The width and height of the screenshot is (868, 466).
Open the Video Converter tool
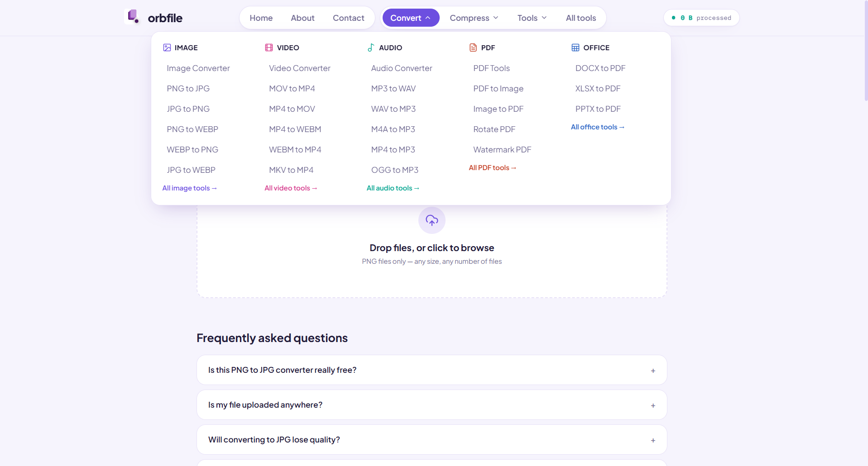pos(300,68)
